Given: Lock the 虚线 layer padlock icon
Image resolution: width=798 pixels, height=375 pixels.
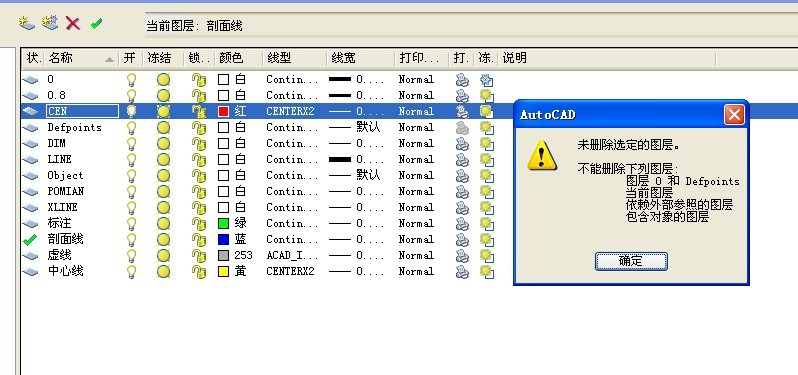Looking at the screenshot, I should click(x=198, y=255).
